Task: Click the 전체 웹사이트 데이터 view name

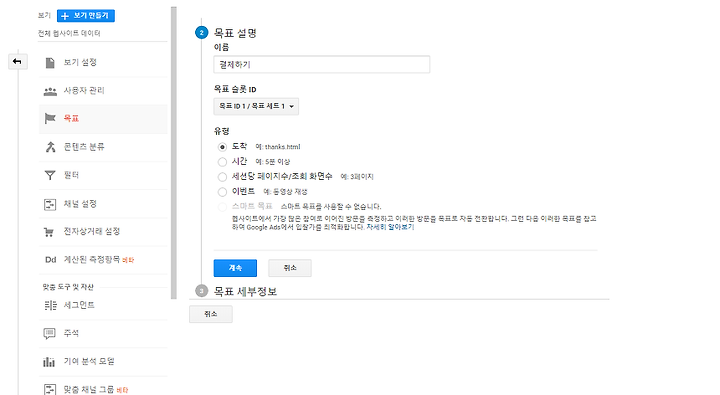Action: pyautogui.click(x=69, y=33)
